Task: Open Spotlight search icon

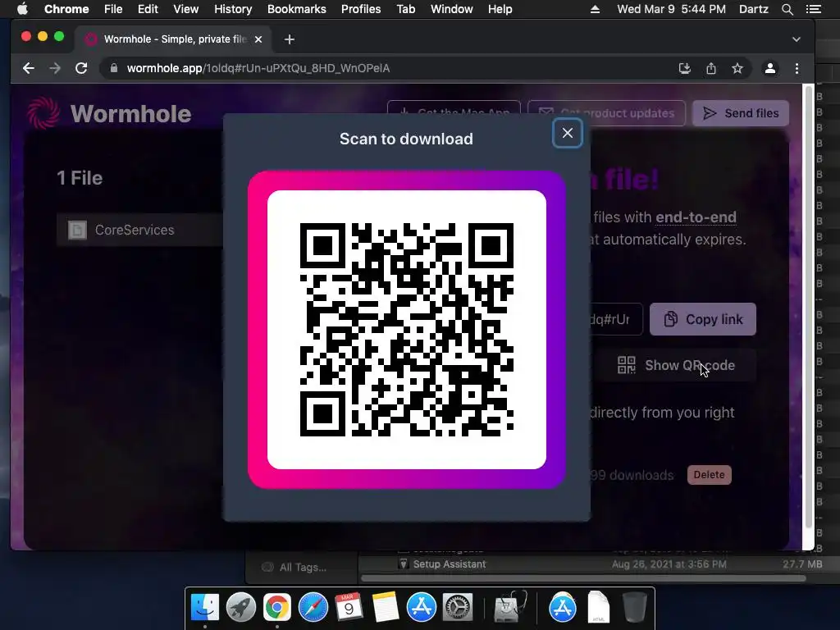Action: pos(787,9)
